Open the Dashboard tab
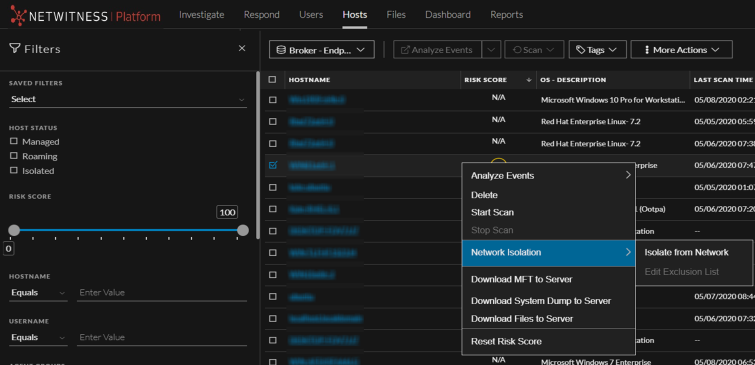The width and height of the screenshot is (755, 365). pos(448,14)
